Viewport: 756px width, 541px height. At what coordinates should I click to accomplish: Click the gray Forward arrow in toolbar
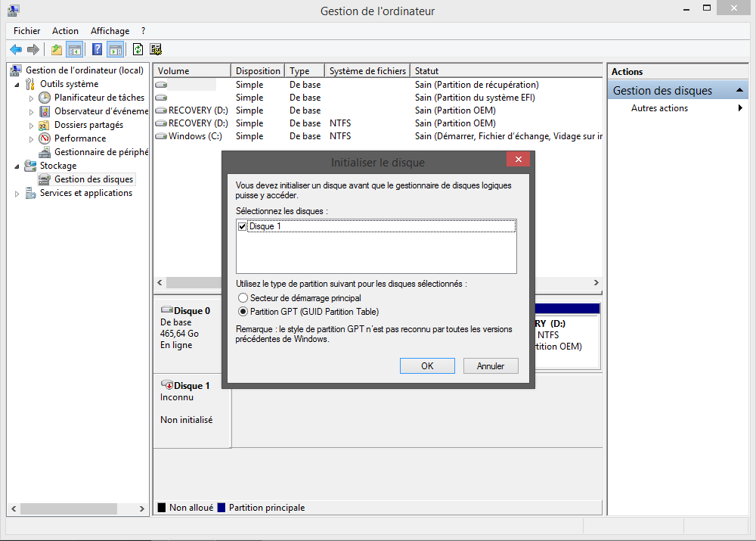point(33,49)
